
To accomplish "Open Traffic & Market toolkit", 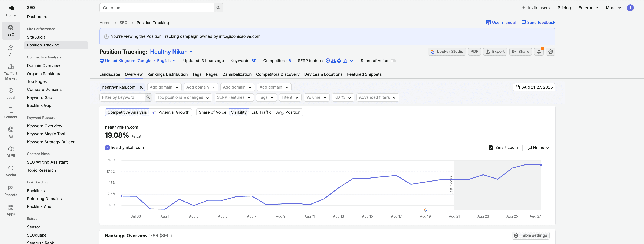I will pyautogui.click(x=11, y=72).
